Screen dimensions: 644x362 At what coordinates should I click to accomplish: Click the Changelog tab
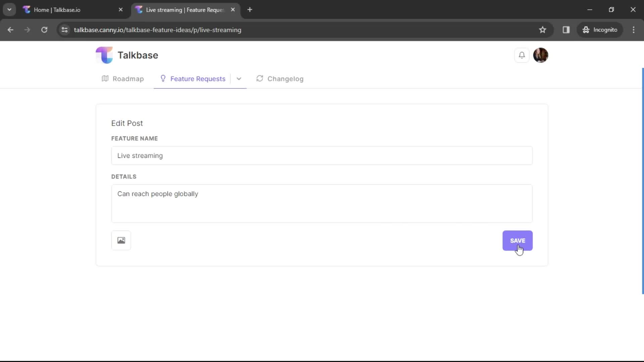point(285,78)
